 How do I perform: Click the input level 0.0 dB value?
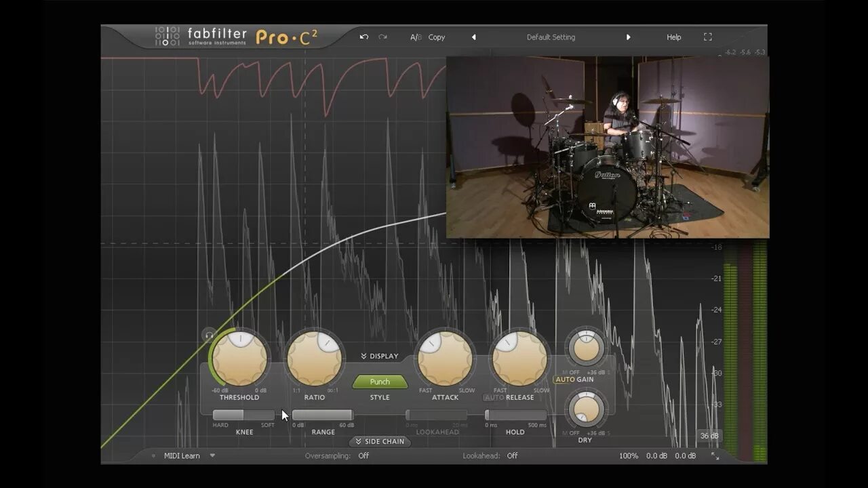[656, 456]
